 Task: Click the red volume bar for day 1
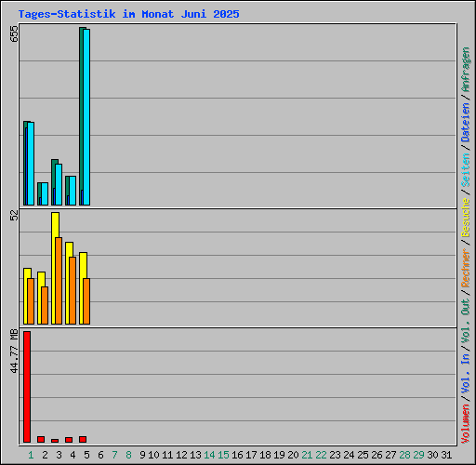point(27,387)
